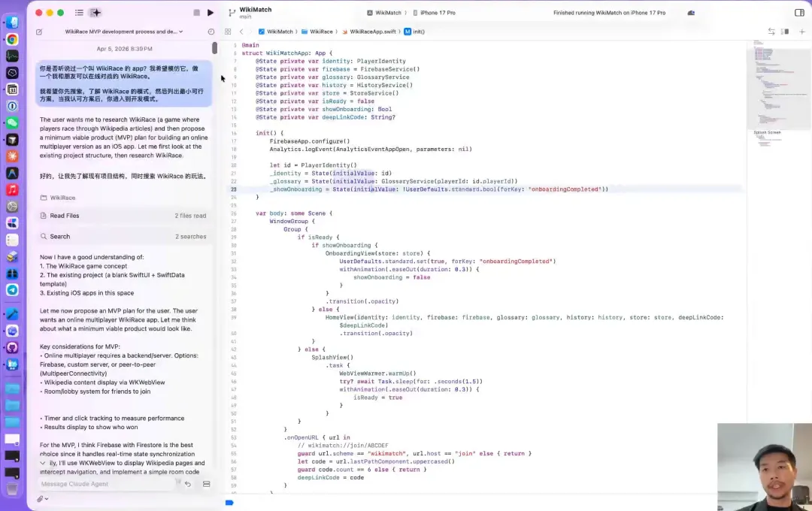Expand the Read Files row
This screenshot has width=812, height=511.
point(123,216)
